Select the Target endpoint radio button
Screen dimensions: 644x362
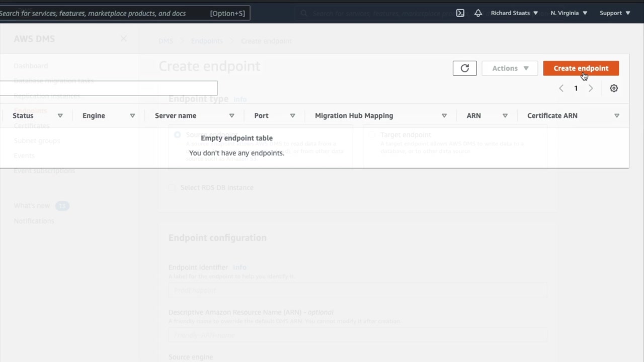coord(372,135)
